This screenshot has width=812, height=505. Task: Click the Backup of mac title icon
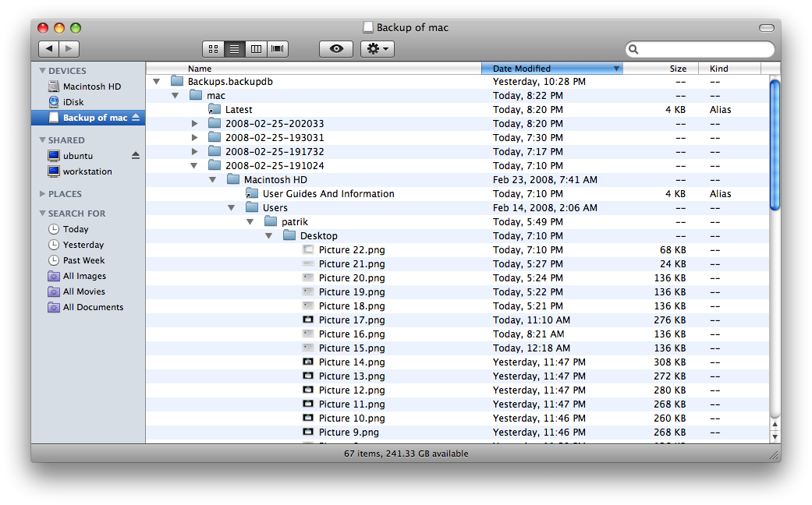[x=367, y=27]
